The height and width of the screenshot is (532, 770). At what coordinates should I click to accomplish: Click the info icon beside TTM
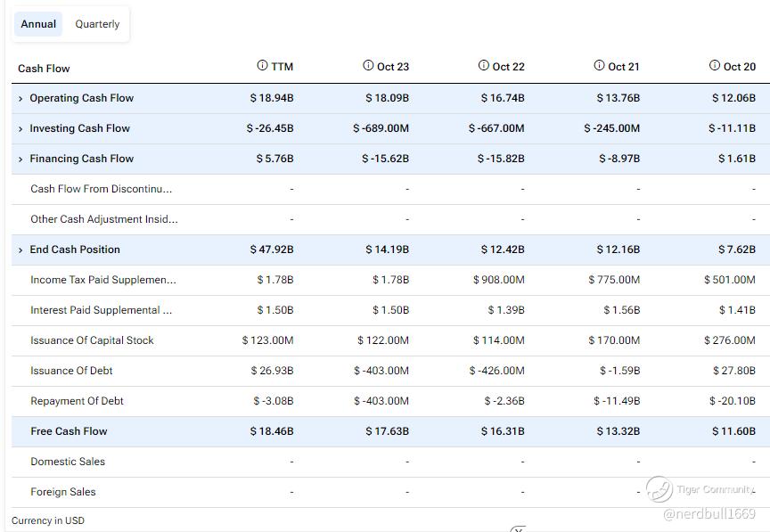point(262,66)
